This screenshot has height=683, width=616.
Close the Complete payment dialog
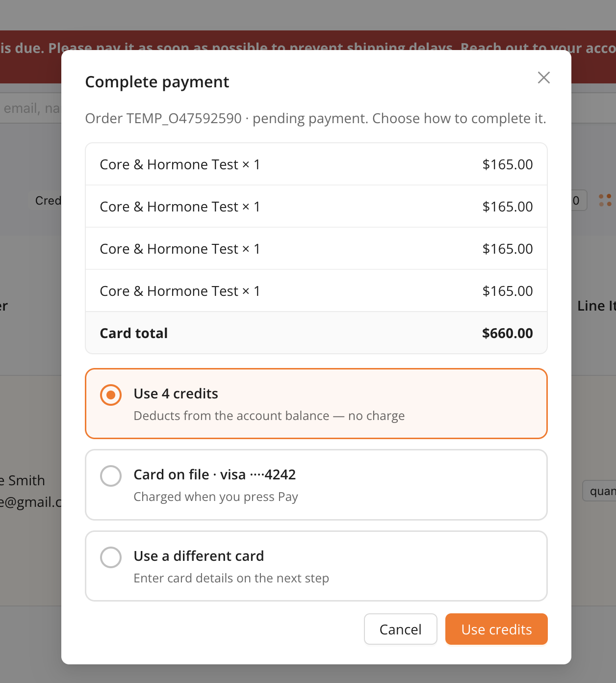coord(543,78)
